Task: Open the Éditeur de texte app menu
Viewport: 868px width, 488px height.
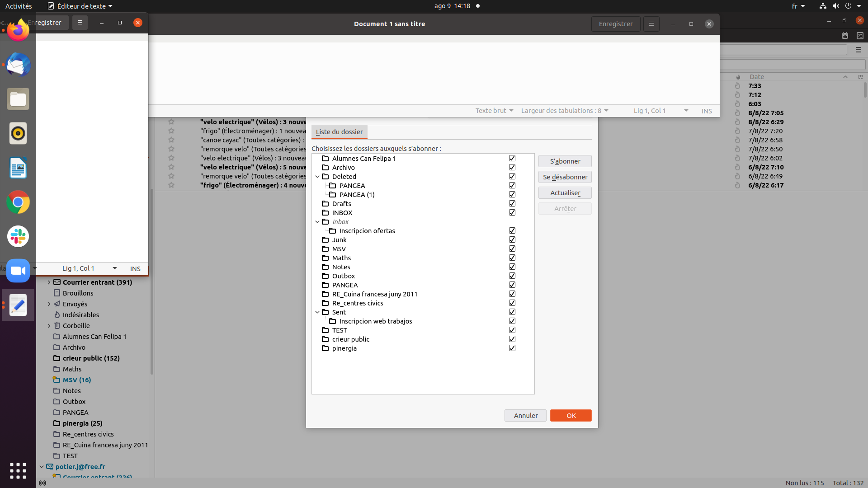Action: click(80, 6)
